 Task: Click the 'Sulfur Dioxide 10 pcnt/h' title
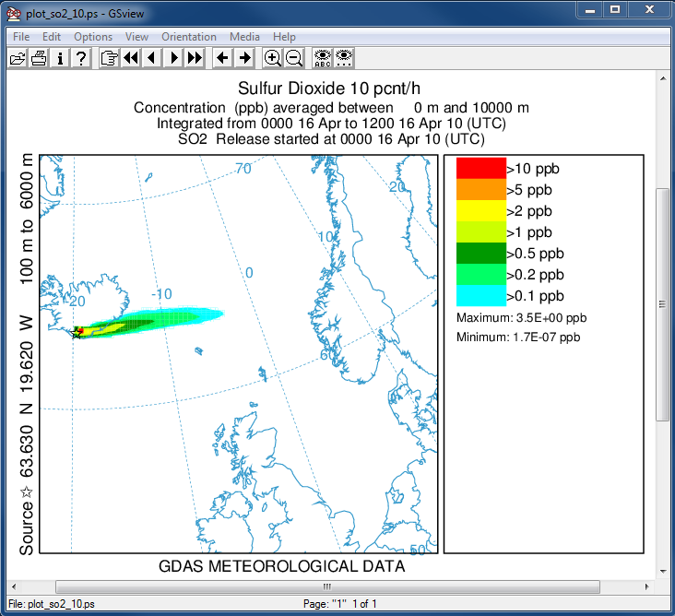point(329,89)
